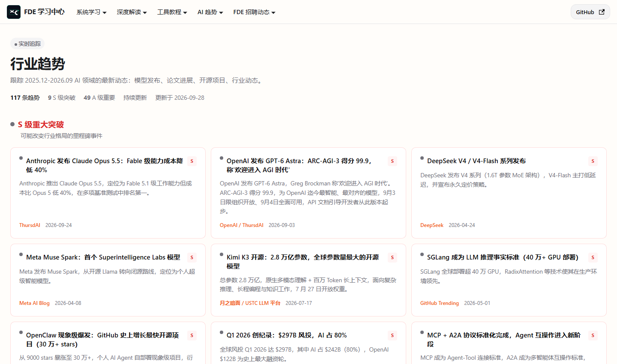
Task: Click S badge on Kimi K3 card
Action: pyautogui.click(x=392, y=257)
